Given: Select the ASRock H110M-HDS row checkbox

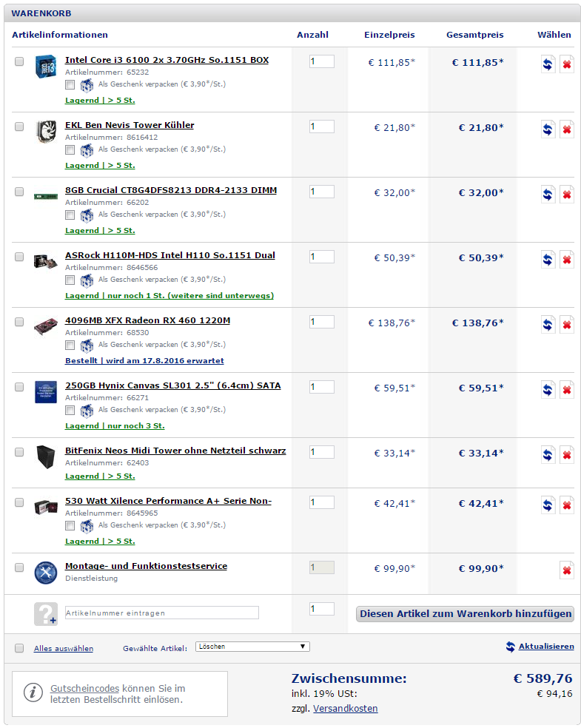Looking at the screenshot, I should click(19, 256).
